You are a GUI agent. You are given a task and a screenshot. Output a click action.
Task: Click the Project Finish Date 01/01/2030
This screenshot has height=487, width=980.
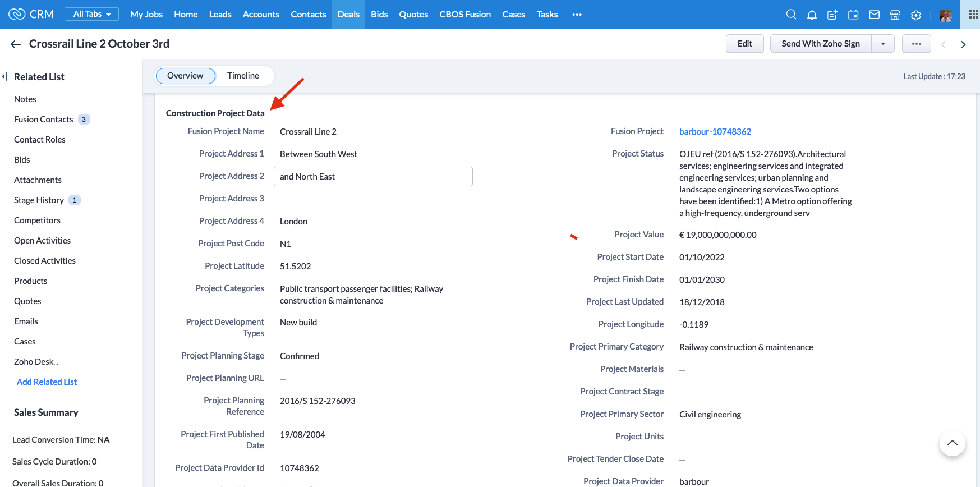coord(702,280)
